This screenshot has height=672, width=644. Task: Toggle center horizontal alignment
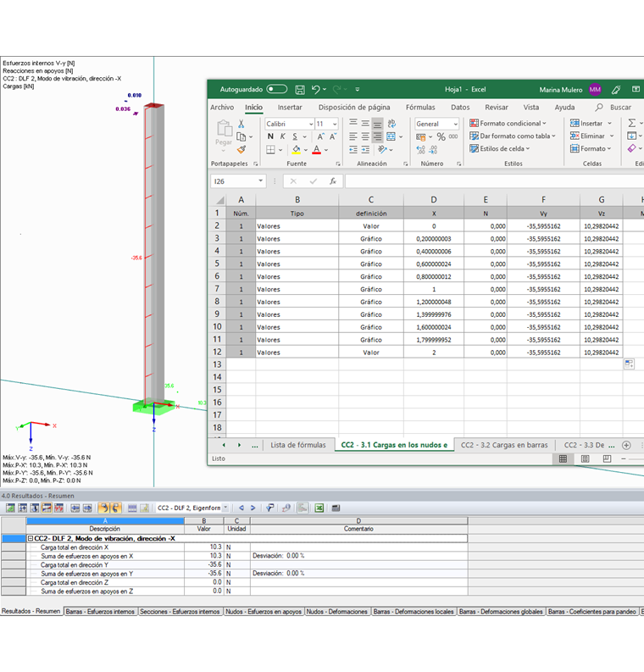[365, 136]
